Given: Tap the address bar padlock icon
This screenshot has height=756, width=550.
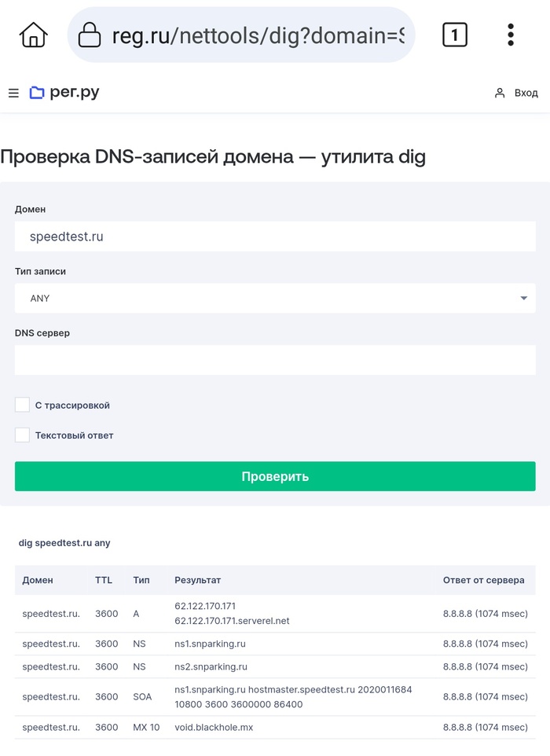Looking at the screenshot, I should click(90, 35).
